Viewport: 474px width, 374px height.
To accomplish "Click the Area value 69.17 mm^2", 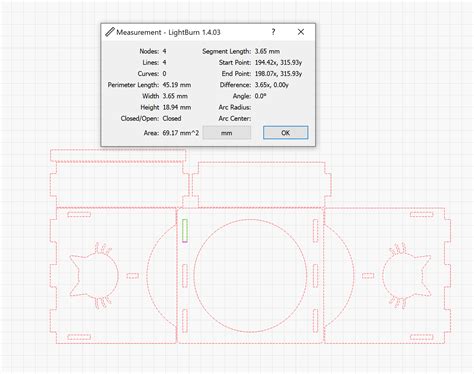I will pyautogui.click(x=181, y=133).
